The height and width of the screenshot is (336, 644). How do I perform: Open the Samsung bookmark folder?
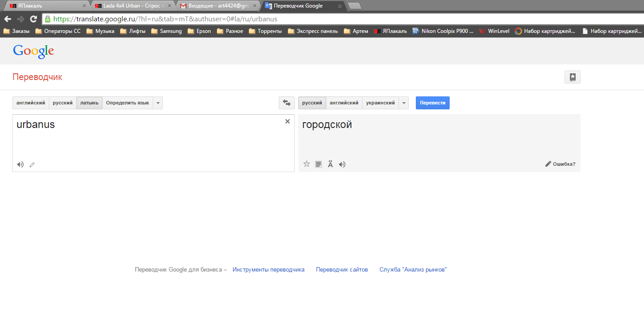(x=166, y=31)
